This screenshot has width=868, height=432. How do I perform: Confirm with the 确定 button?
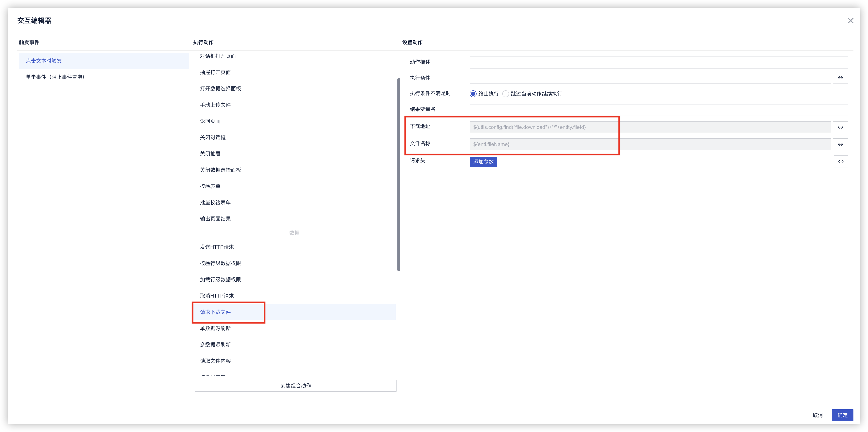click(x=842, y=415)
